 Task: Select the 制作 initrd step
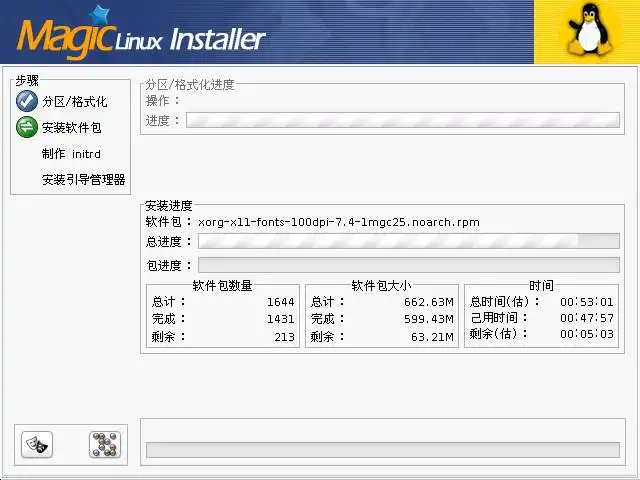[71, 154]
